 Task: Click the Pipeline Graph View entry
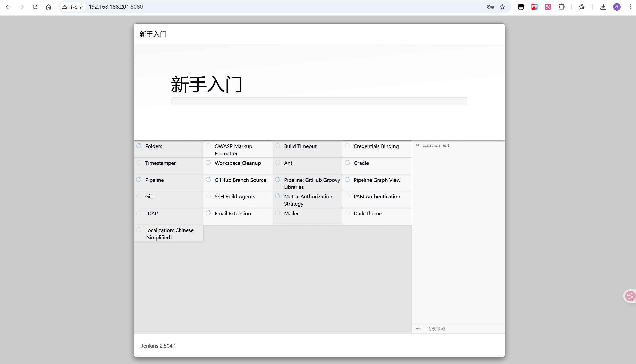point(377,180)
